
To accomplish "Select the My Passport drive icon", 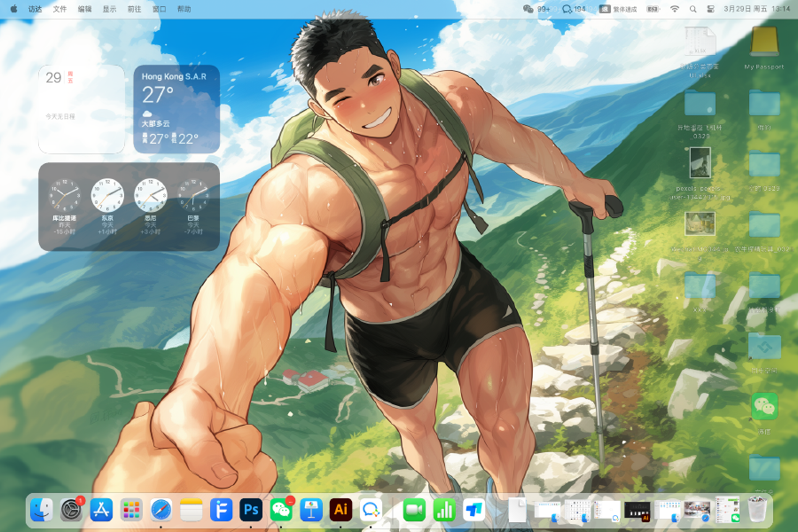I will coord(763,43).
